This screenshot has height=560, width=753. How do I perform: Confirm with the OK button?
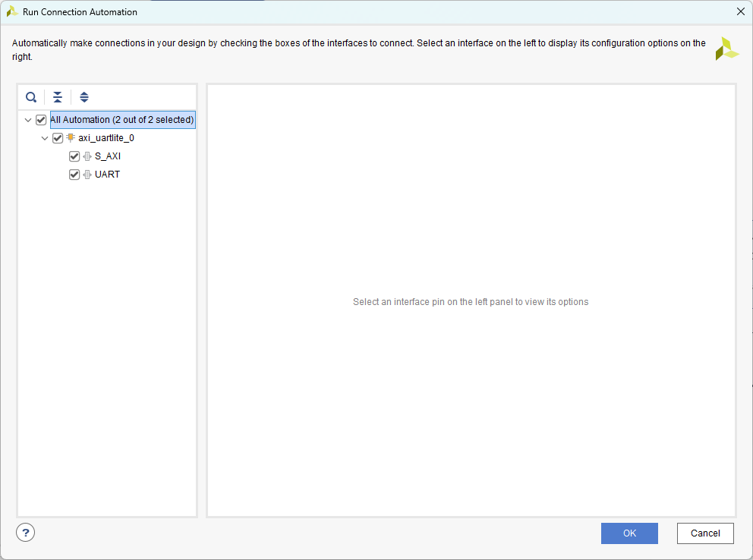pyautogui.click(x=629, y=533)
